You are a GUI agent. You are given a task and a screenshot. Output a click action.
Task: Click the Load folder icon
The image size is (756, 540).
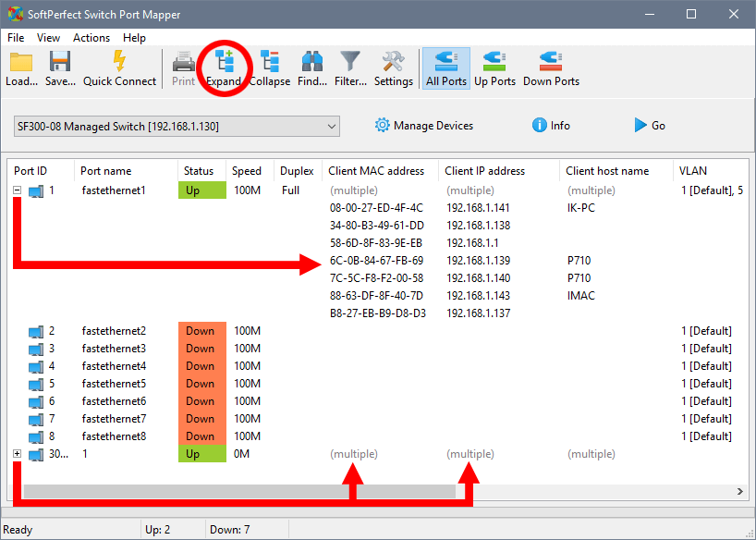coord(21,62)
